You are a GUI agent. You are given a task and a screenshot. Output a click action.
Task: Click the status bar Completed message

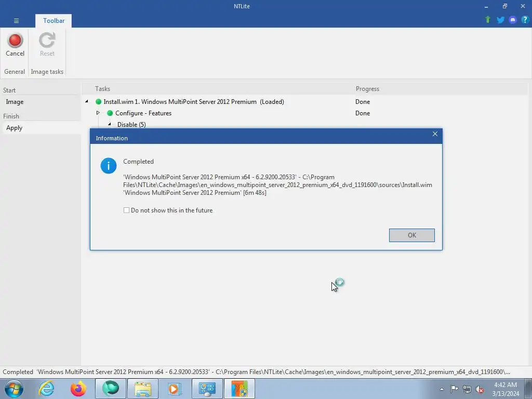point(256,372)
